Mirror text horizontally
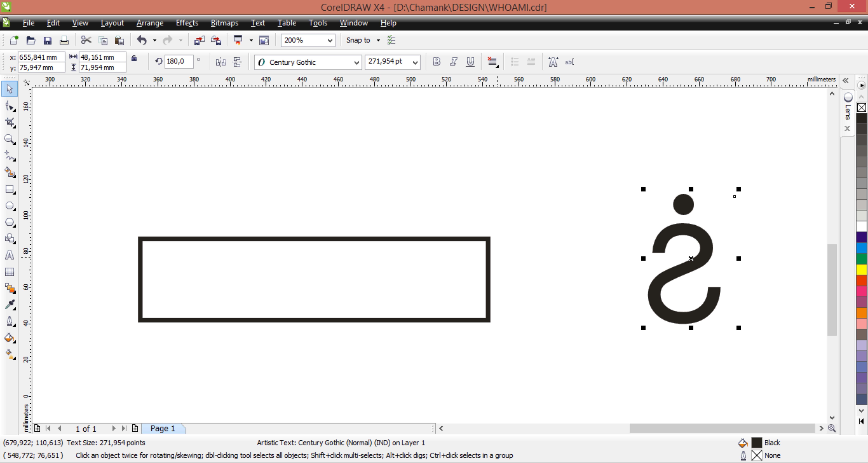This screenshot has width=868, height=463. coord(221,62)
